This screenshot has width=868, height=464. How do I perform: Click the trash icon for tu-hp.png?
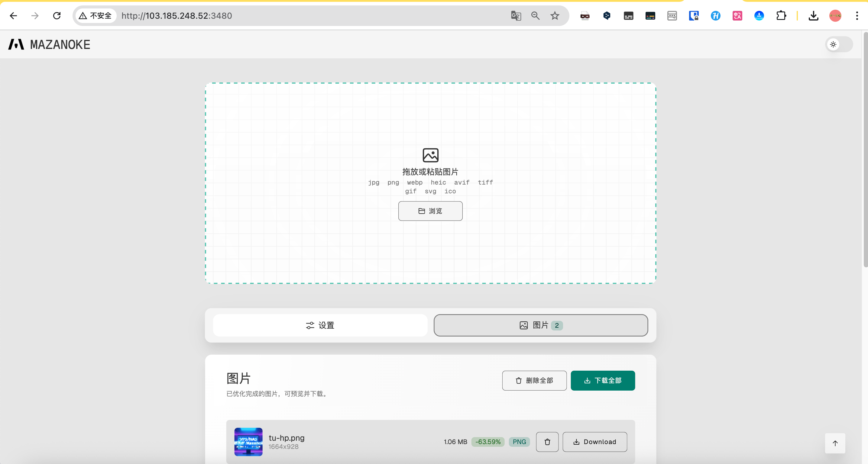[x=547, y=442]
